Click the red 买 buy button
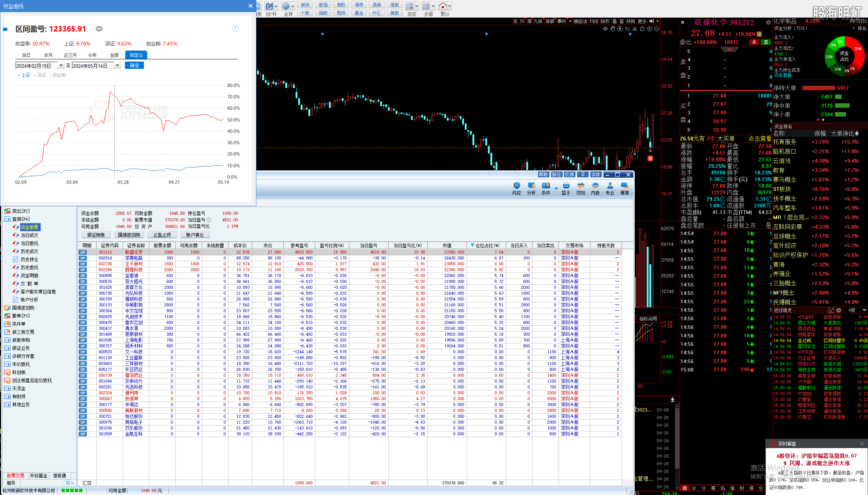This screenshot has height=495, width=868. point(754,42)
